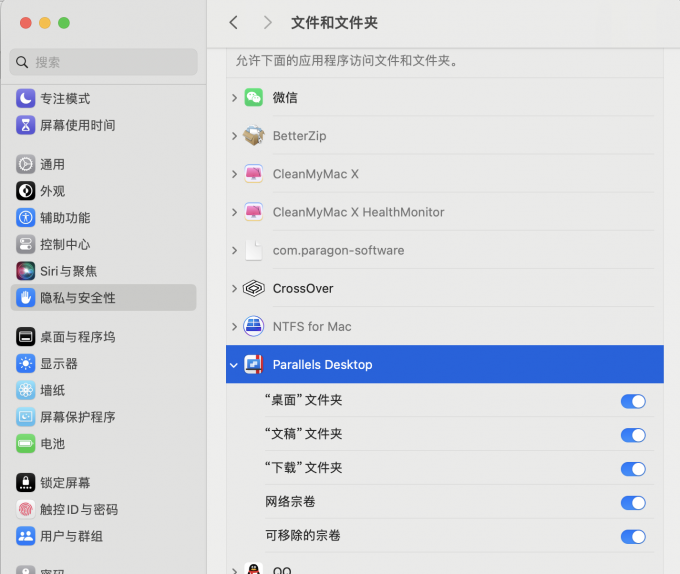This screenshot has width=680, height=574.
Task: Expand the BetterZip row chevron
Action: [x=234, y=136]
